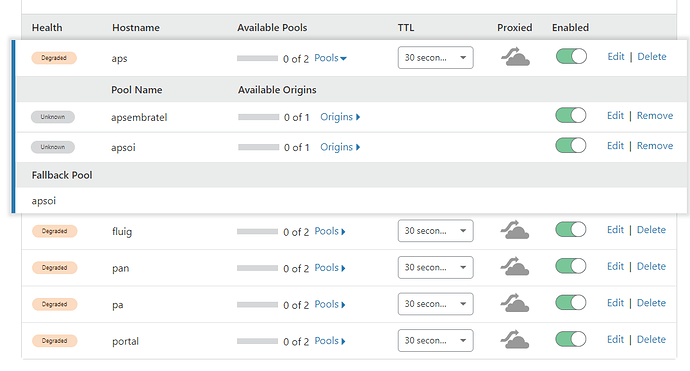Expand the Pools list for pa
This screenshot has height=371, width=690.
(330, 304)
